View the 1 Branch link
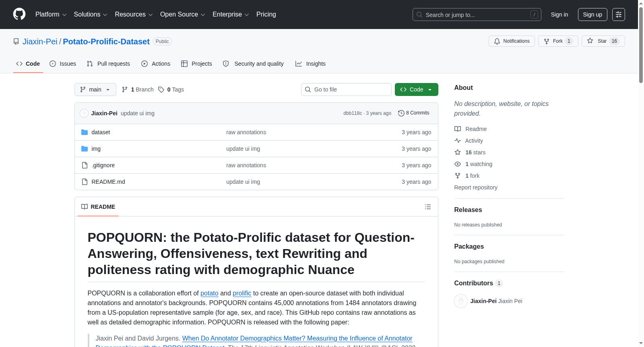The image size is (644, 347). coord(138,89)
